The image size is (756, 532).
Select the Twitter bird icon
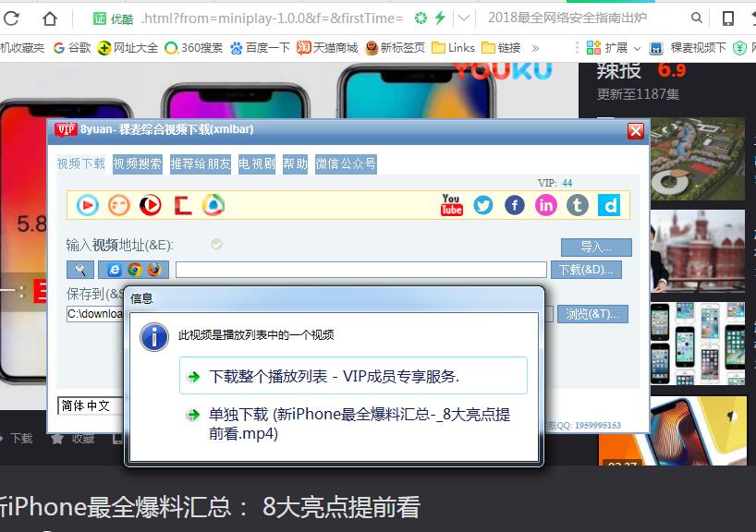483,205
